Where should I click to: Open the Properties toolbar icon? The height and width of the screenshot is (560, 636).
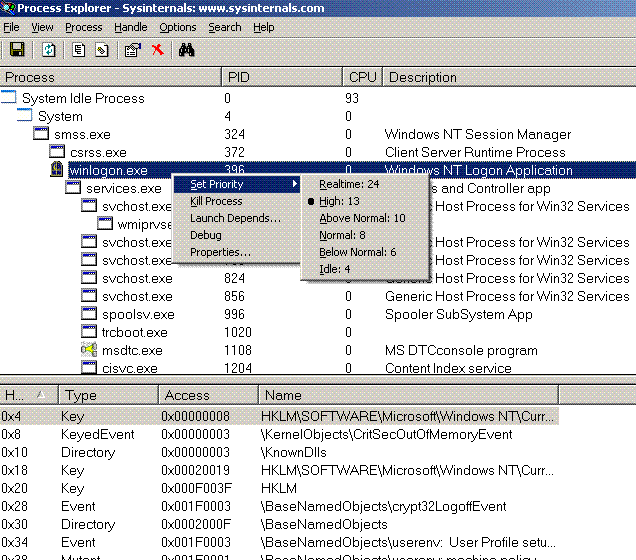click(x=133, y=50)
